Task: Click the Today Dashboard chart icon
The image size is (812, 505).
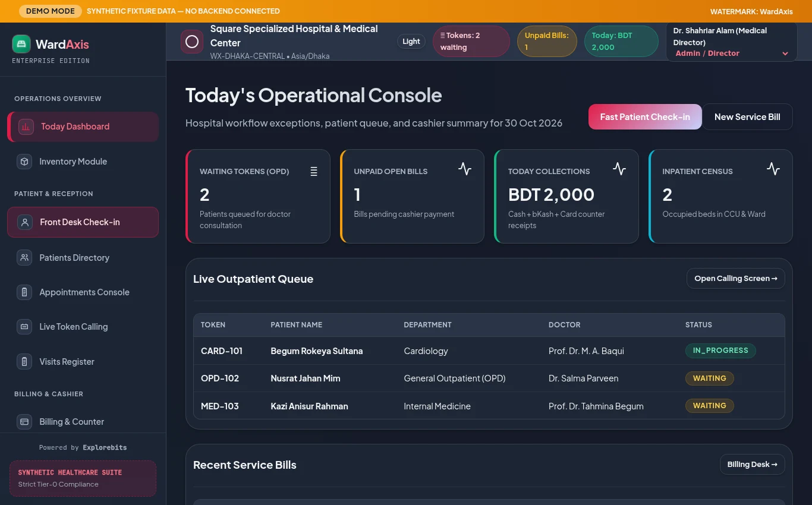Action: (26, 127)
